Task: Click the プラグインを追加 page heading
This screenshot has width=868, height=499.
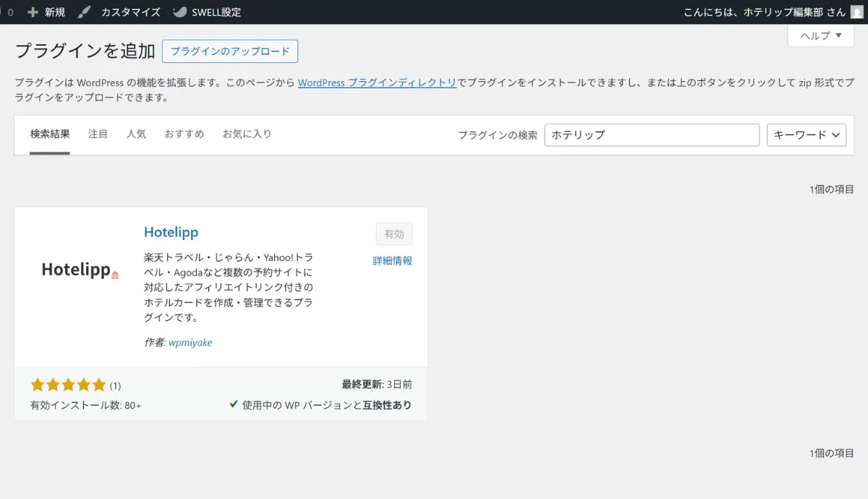Action: coord(85,51)
